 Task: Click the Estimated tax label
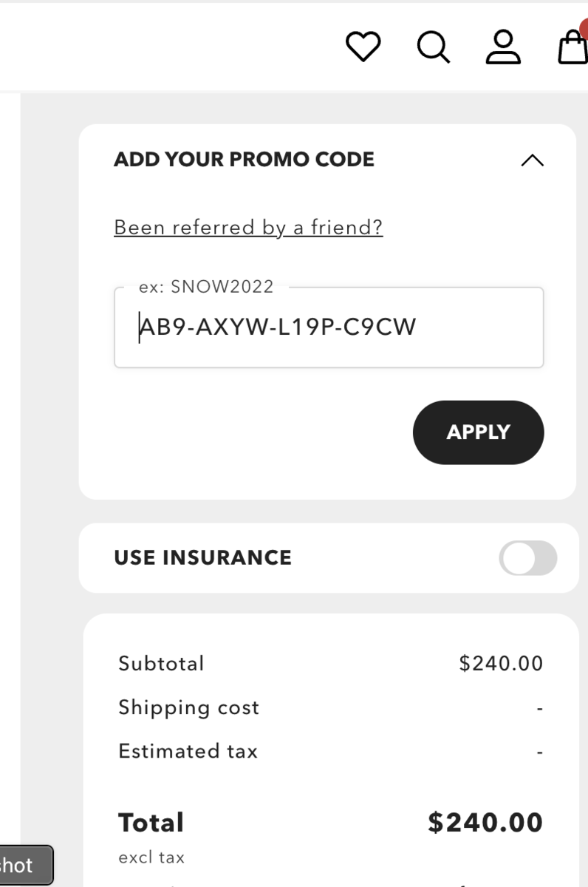(x=188, y=751)
